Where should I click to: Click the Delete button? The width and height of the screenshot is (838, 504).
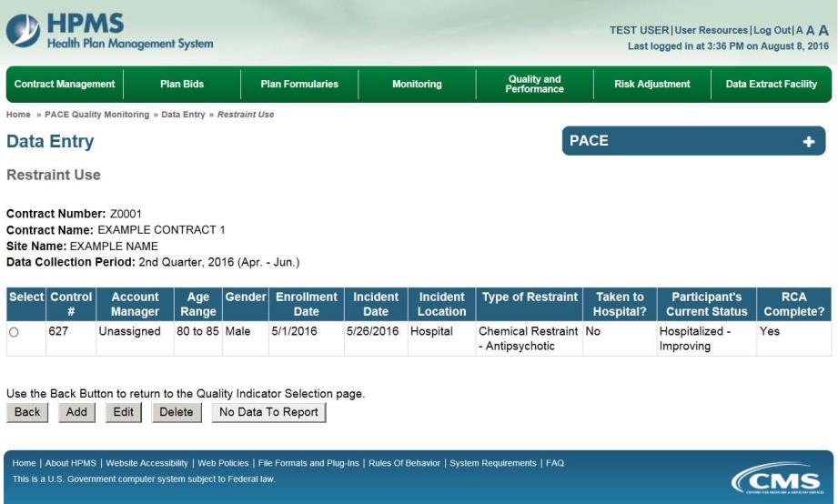pos(177,412)
